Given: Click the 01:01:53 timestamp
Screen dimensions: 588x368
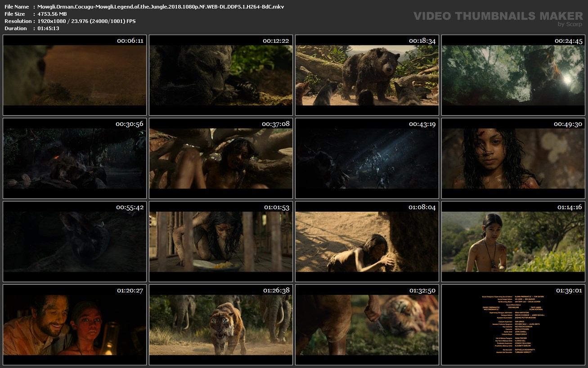Looking at the screenshot, I should coord(276,207).
